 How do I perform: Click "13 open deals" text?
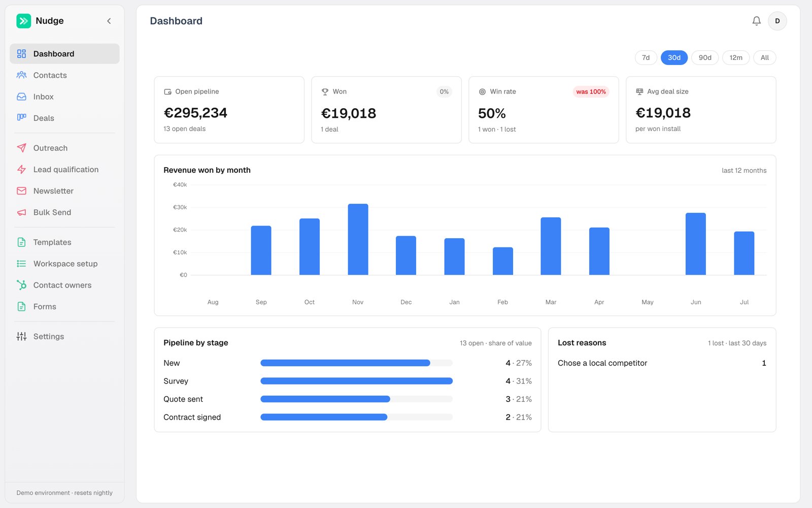pos(184,129)
